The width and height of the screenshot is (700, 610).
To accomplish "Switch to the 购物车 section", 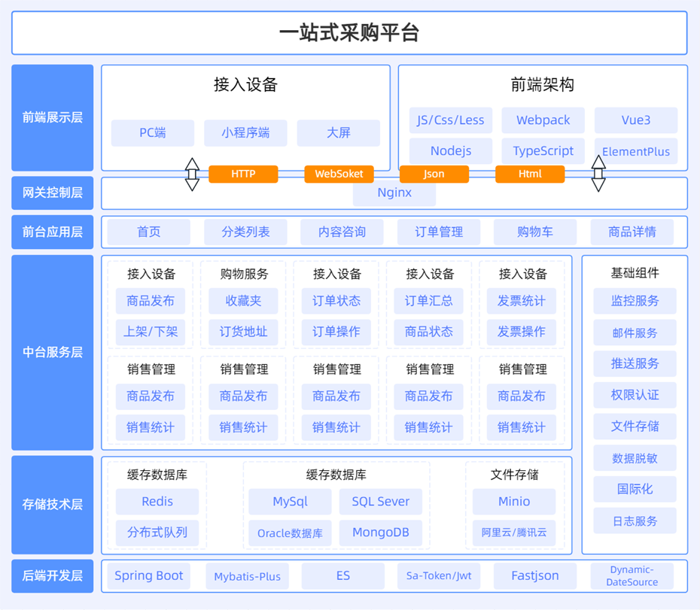I will point(535,232).
